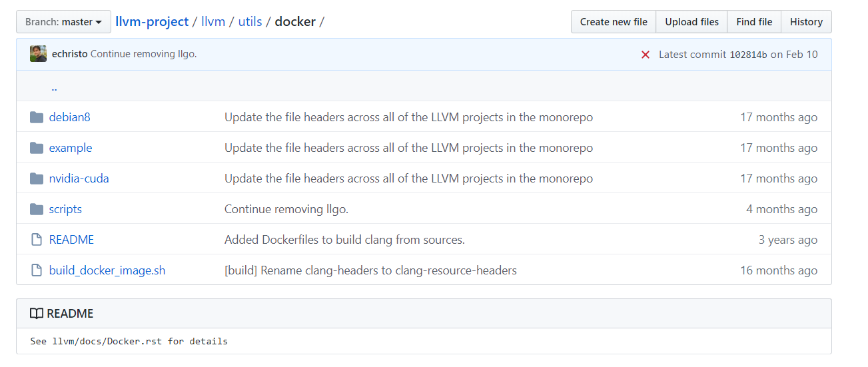Click the nvidia-cuda folder icon
868x367 pixels.
click(37, 179)
